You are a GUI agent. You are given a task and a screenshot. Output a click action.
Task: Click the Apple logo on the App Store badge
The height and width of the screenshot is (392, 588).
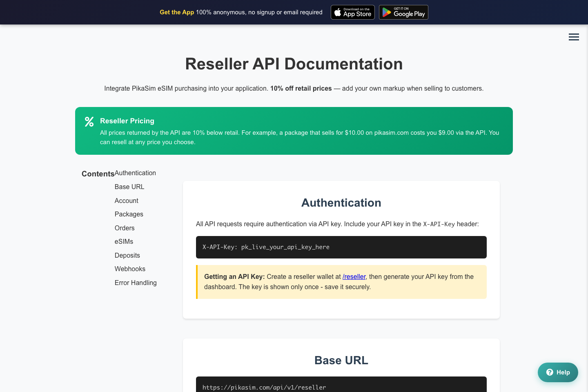pyautogui.click(x=338, y=12)
